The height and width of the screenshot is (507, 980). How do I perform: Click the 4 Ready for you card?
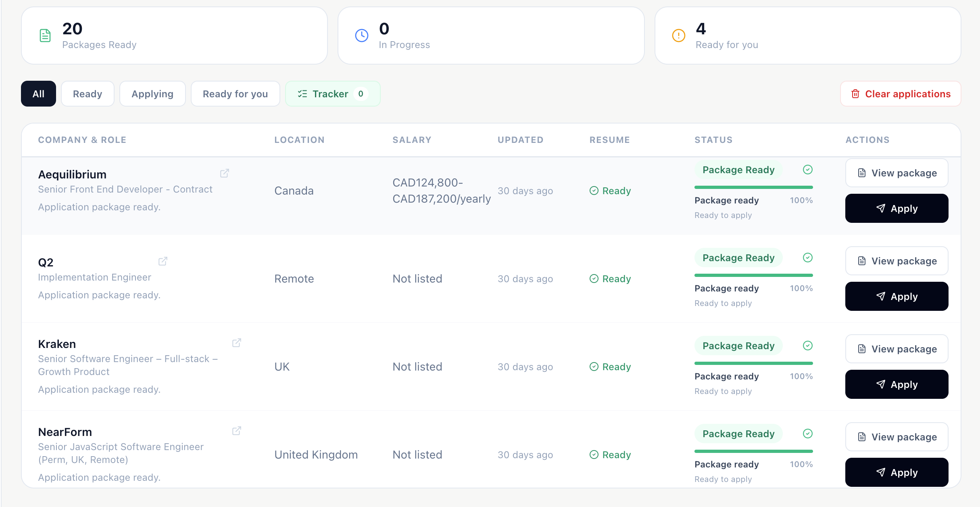(x=808, y=36)
